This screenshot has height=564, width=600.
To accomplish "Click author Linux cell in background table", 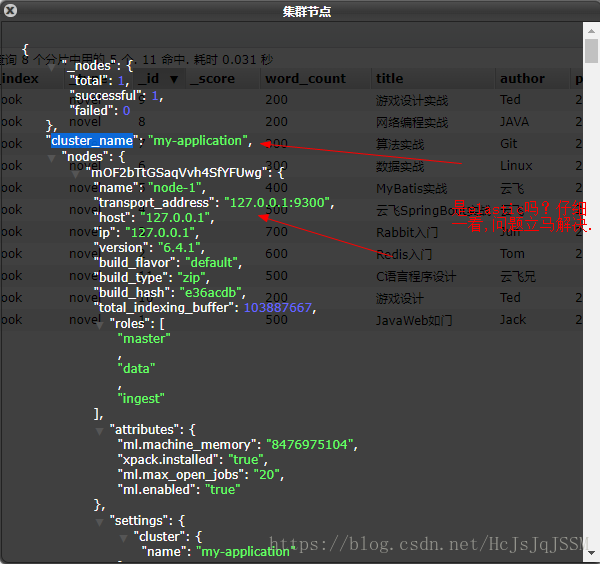I will pos(516,166).
